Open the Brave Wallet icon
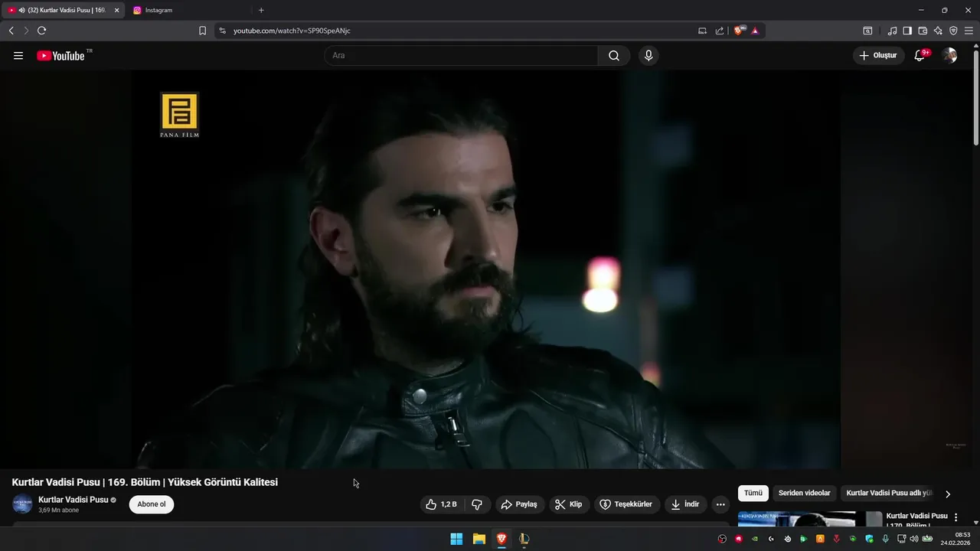The width and height of the screenshot is (980, 551). pos(923,31)
